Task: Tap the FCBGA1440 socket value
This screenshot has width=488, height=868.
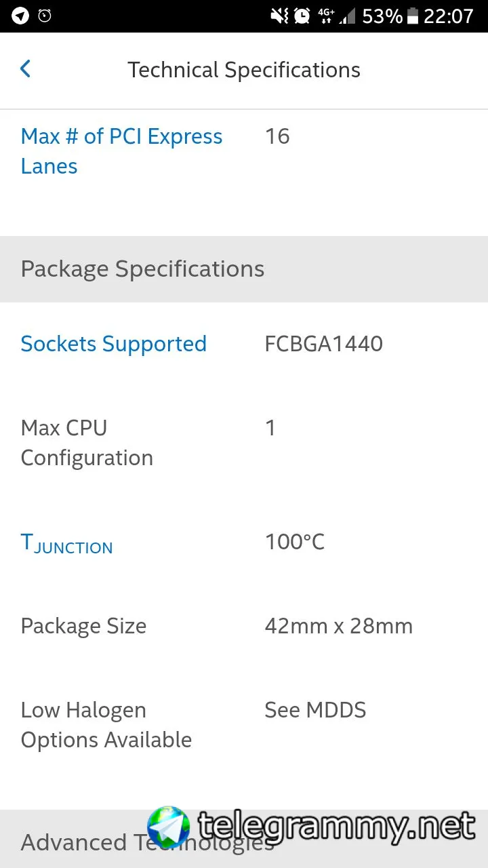Action: tap(323, 344)
